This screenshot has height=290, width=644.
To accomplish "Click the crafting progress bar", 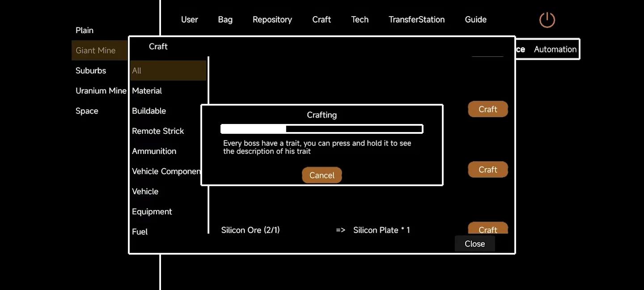I will [x=322, y=129].
